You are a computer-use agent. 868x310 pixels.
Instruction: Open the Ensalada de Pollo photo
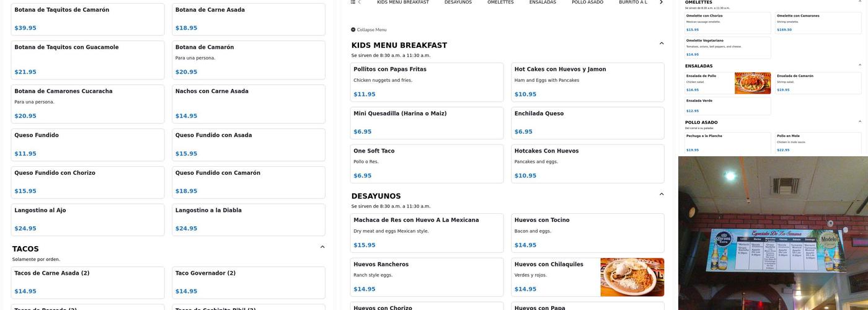click(752, 83)
